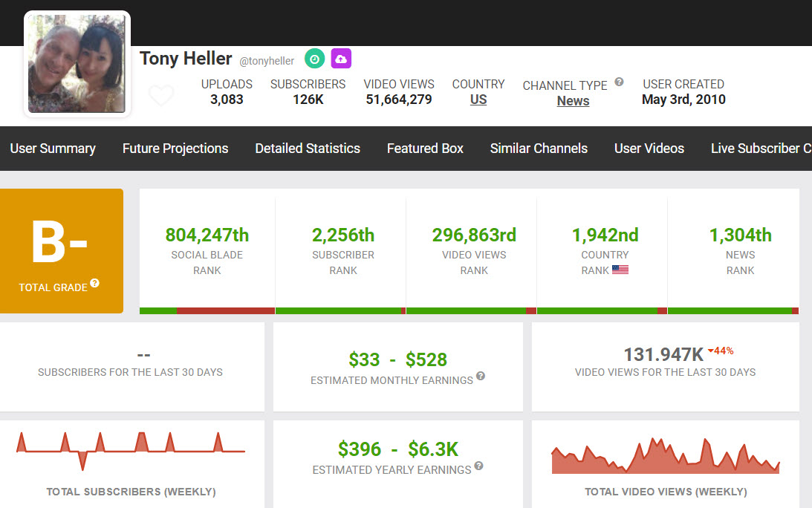Screen dimensions: 812x508
Task: Switch to Future Projections tab
Action: click(175, 149)
